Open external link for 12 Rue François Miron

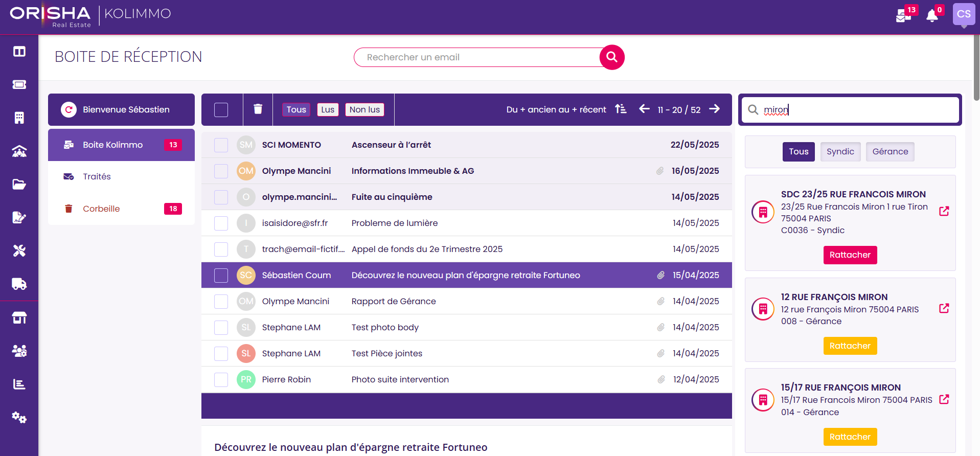click(944, 308)
